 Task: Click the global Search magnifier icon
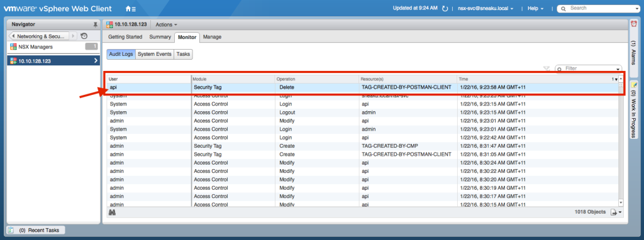tap(564, 8)
